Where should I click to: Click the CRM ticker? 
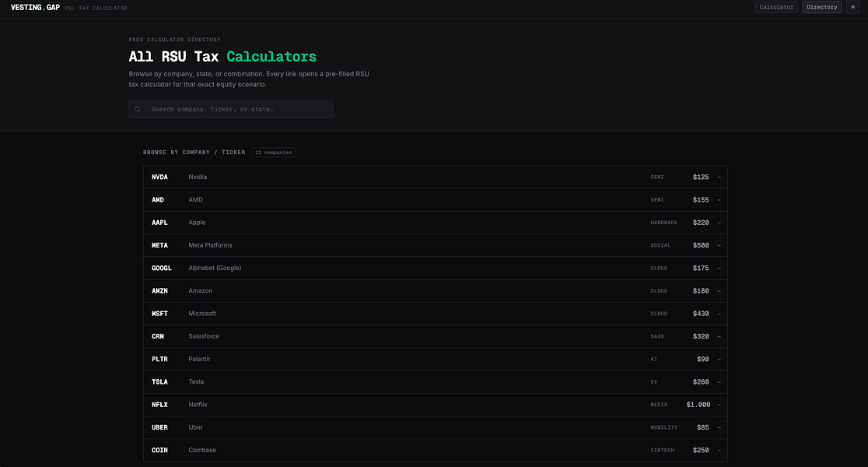158,336
